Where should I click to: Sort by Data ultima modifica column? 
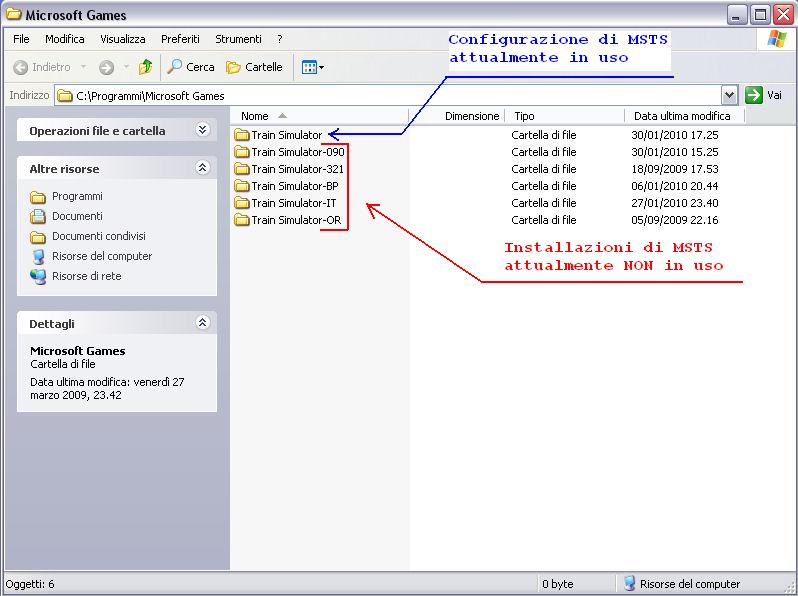685,116
